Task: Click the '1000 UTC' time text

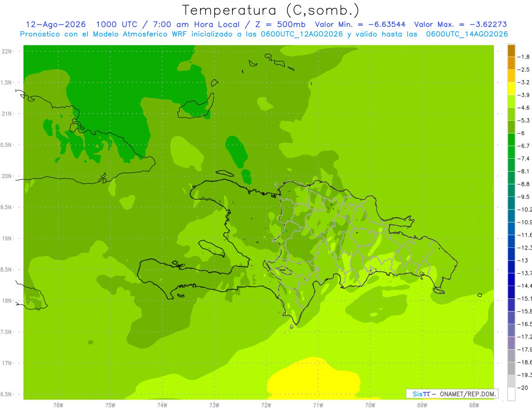Action: click(x=117, y=24)
